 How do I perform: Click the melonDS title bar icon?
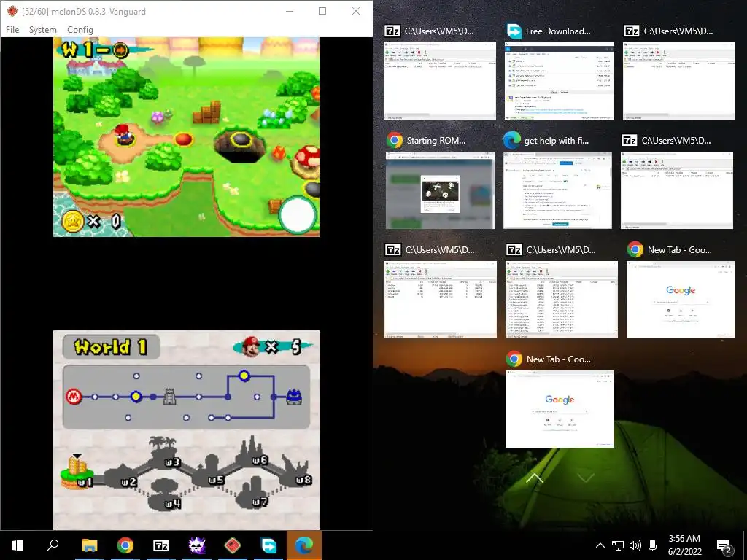(x=12, y=11)
